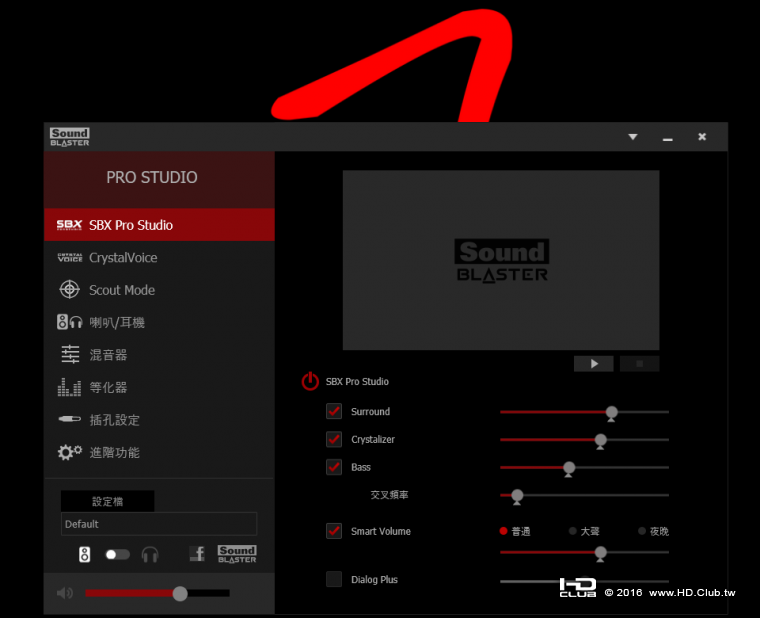
Task: Click the Bass level slider handle
Action: tap(569, 469)
